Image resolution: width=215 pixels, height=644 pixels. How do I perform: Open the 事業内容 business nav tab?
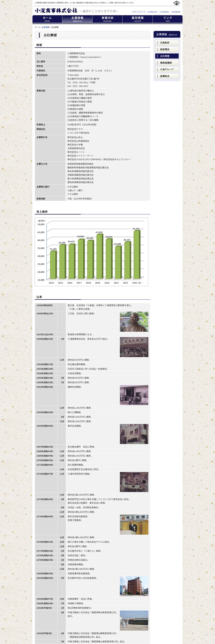click(107, 19)
